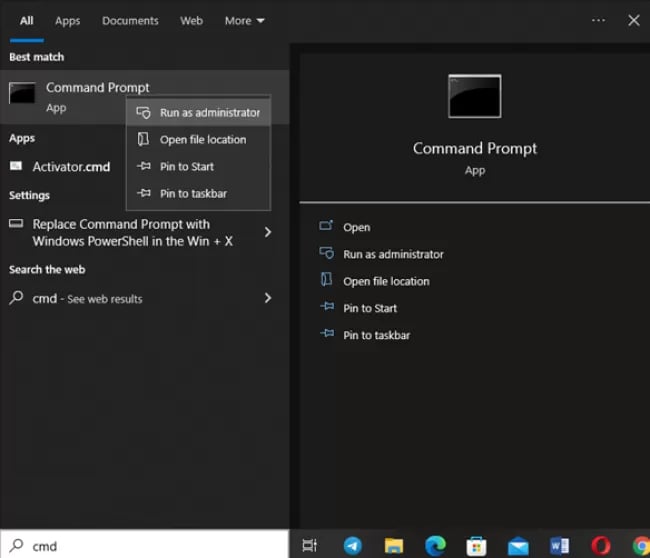Click file location icon in preview pane
Viewport: 650px width, 558px height.
pyautogui.click(x=326, y=279)
